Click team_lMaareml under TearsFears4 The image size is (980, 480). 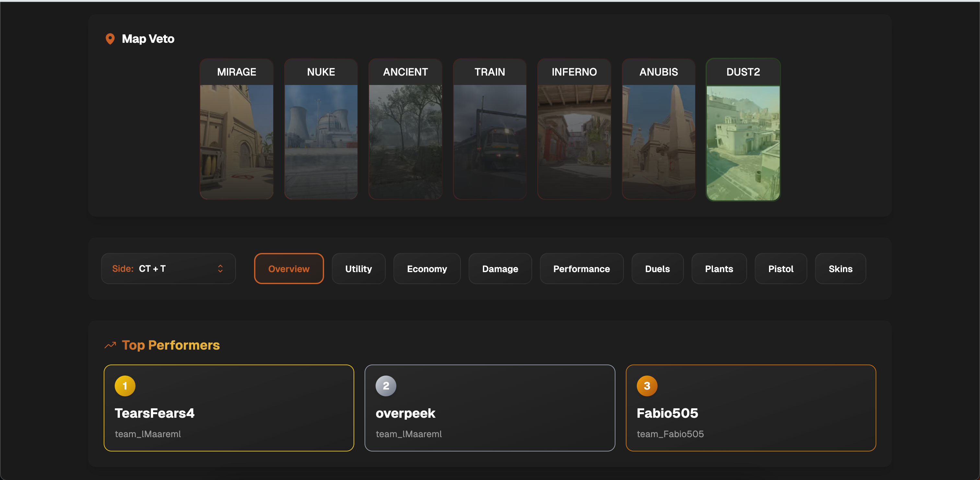pyautogui.click(x=148, y=434)
